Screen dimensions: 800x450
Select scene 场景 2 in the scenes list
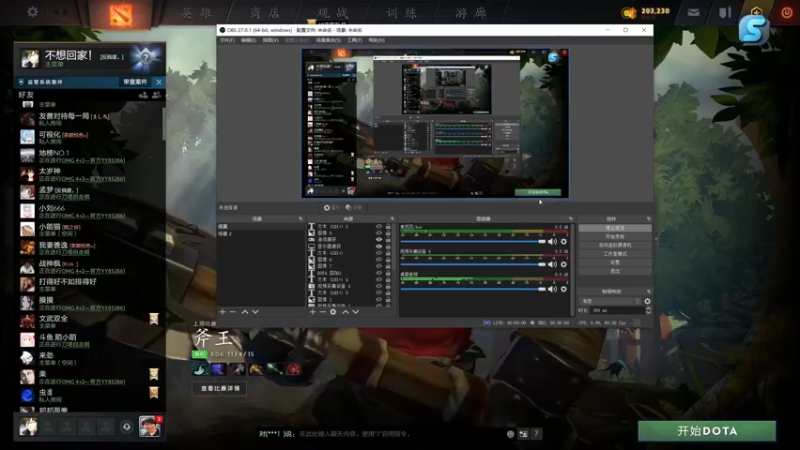261,234
